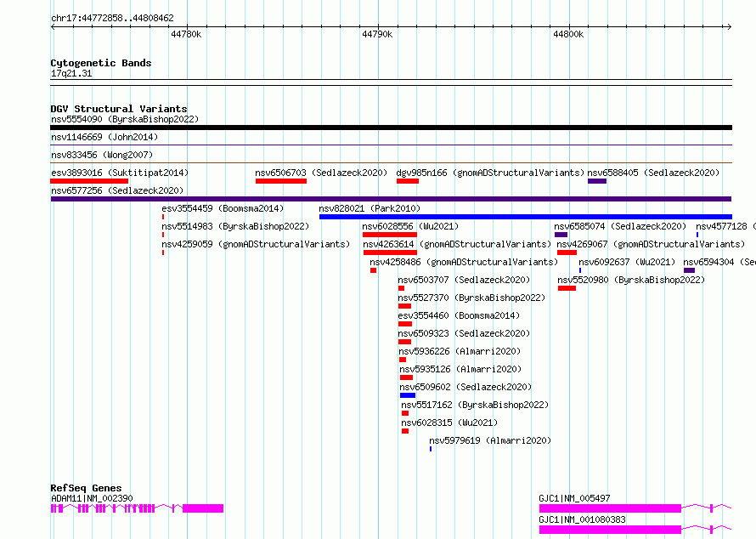The width and height of the screenshot is (756, 539).
Task: Open nsv4577128 variant label
Action: click(x=725, y=226)
